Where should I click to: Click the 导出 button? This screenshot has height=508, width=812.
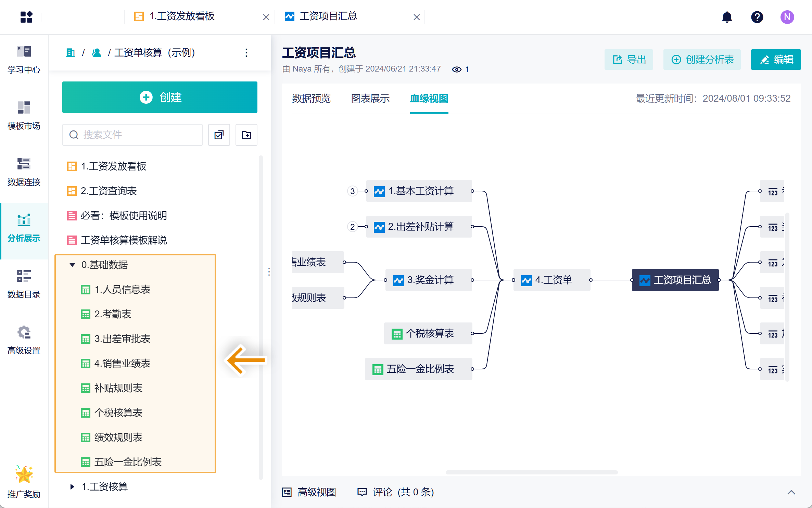coord(629,60)
